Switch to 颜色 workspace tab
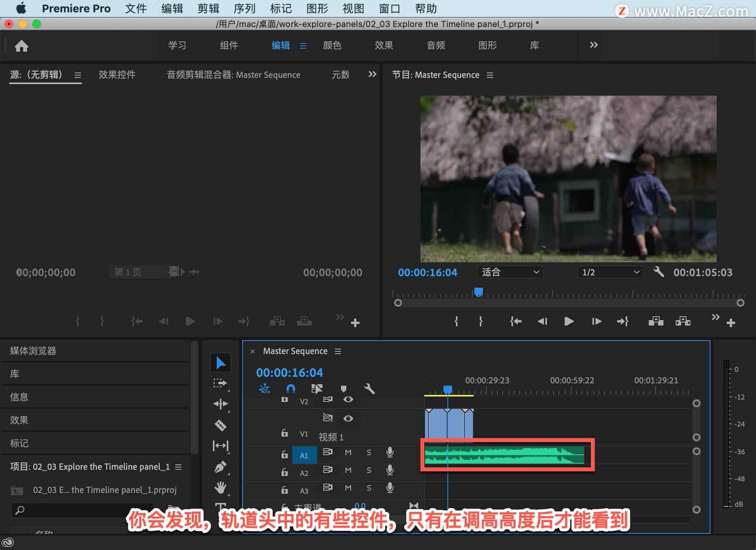This screenshot has width=756, height=550. point(332,45)
